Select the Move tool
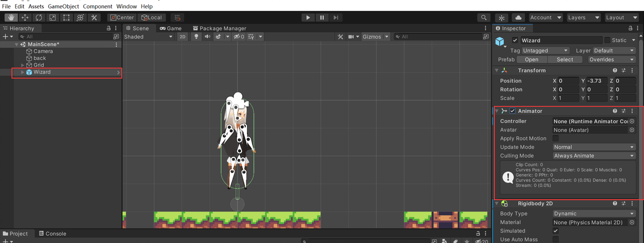Viewport: 644px width, 243px height. [x=25, y=17]
